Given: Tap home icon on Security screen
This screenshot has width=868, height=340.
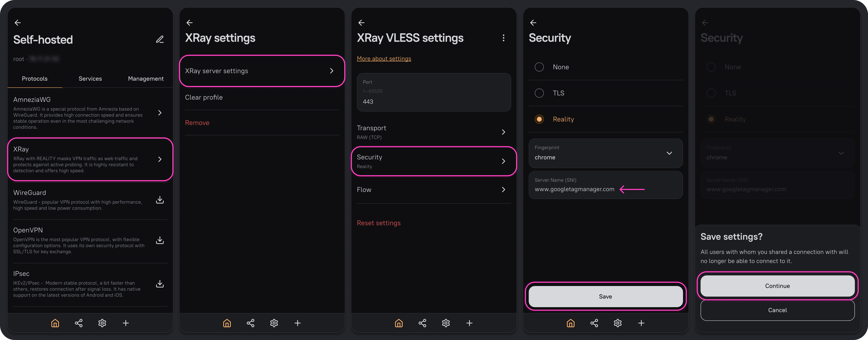Looking at the screenshot, I should pos(570,323).
